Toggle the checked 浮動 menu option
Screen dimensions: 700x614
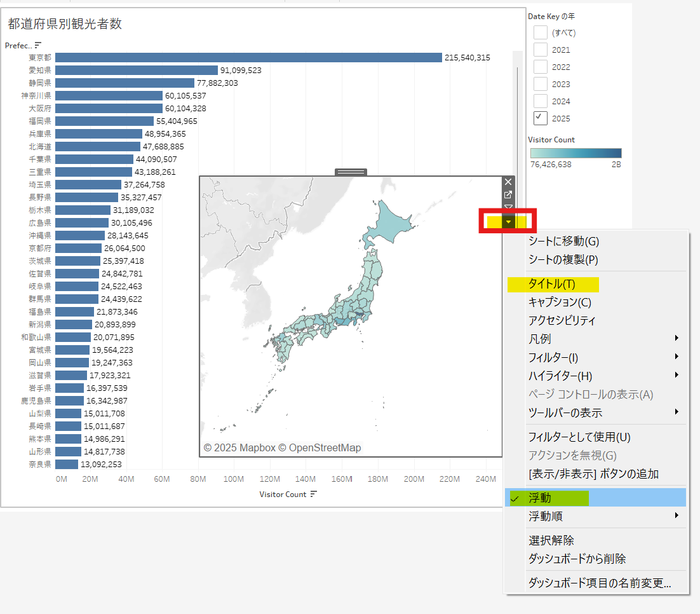pyautogui.click(x=596, y=498)
